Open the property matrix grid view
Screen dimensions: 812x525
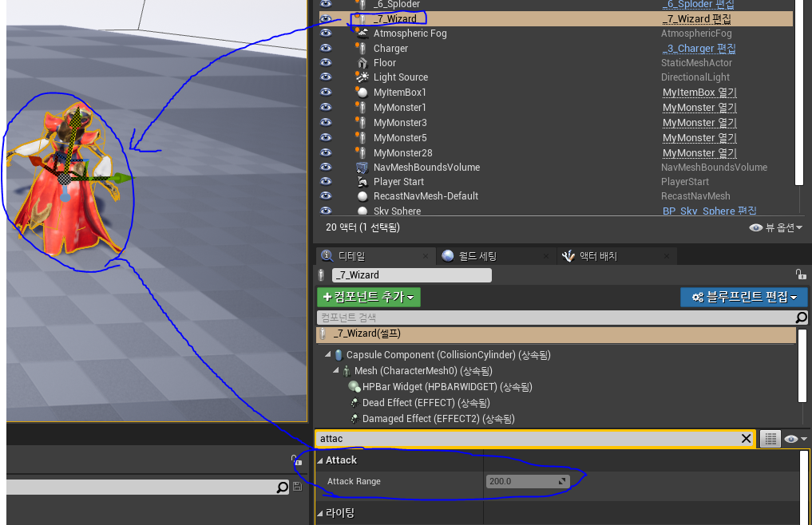[770, 439]
